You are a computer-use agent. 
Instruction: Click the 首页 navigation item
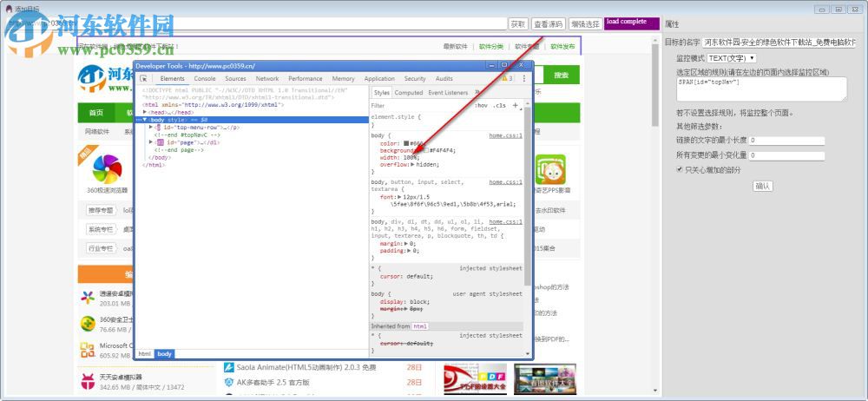pos(96,113)
